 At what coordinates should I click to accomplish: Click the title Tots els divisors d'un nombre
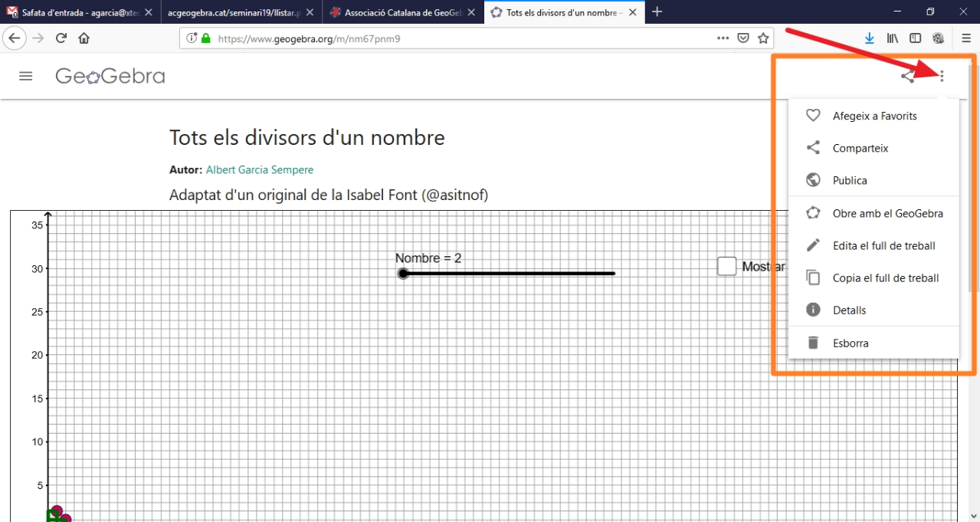pyautogui.click(x=307, y=138)
